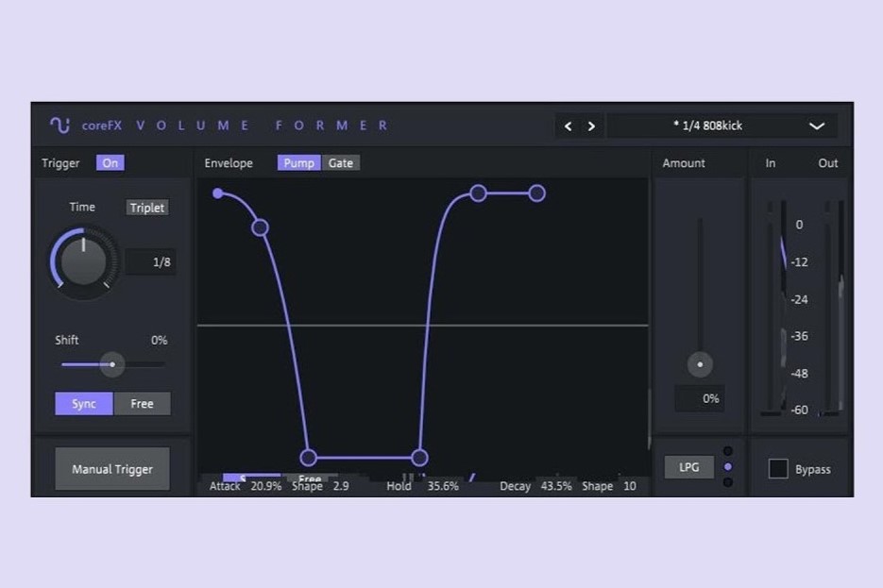Click the decay Shape 10 value
The image size is (883, 588).
tap(630, 486)
